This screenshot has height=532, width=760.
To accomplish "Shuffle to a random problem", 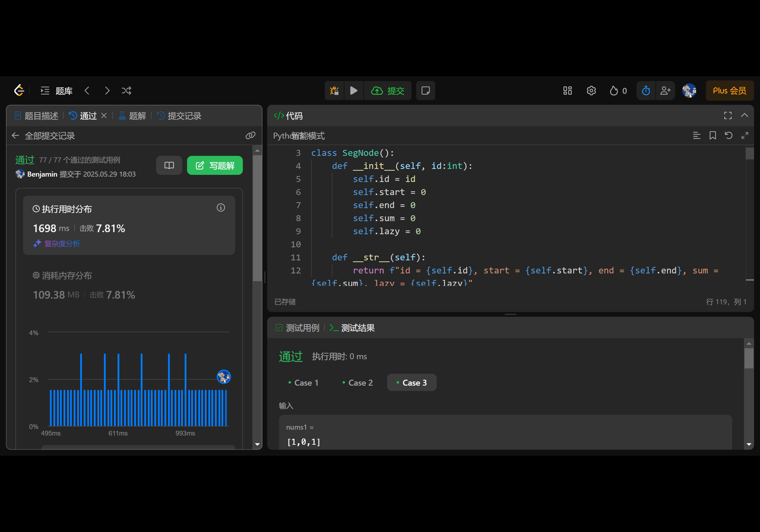I will pos(126,90).
